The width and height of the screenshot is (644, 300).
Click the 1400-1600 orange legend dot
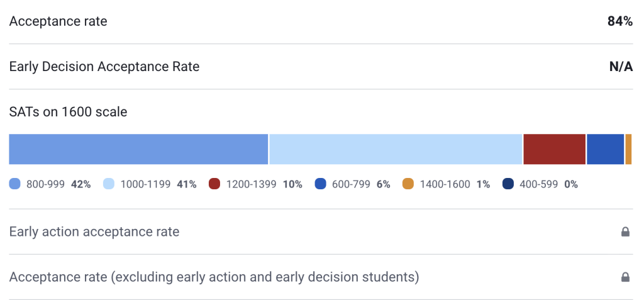[408, 184]
